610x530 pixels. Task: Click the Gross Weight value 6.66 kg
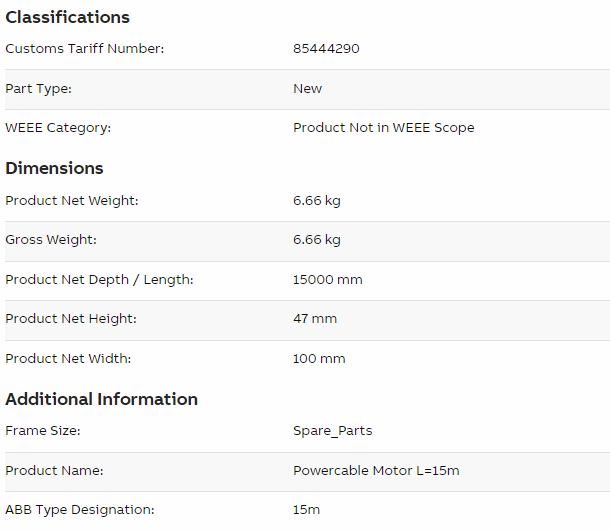click(x=316, y=240)
